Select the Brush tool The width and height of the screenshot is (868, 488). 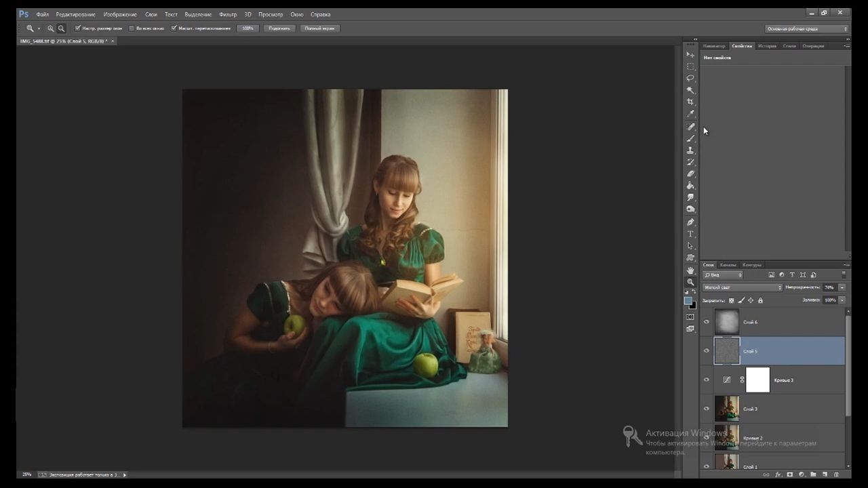[x=690, y=138]
